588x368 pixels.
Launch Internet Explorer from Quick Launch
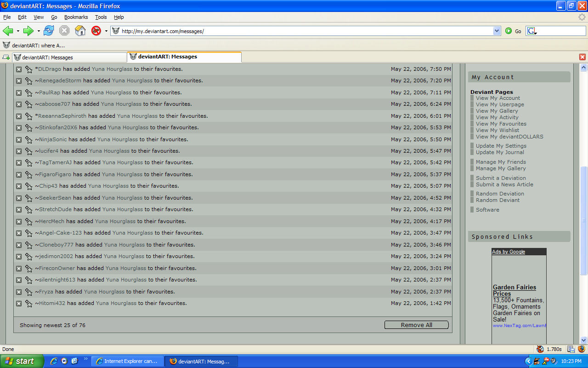pos(54,361)
